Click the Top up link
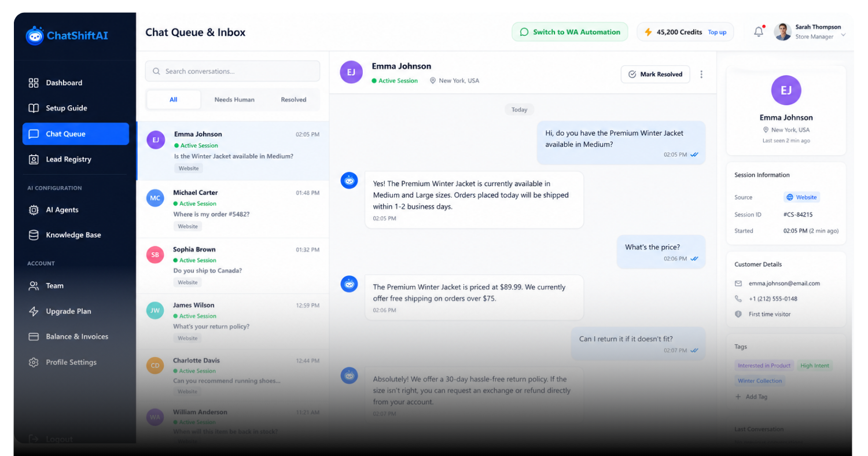The width and height of the screenshot is (868, 456). click(x=717, y=32)
